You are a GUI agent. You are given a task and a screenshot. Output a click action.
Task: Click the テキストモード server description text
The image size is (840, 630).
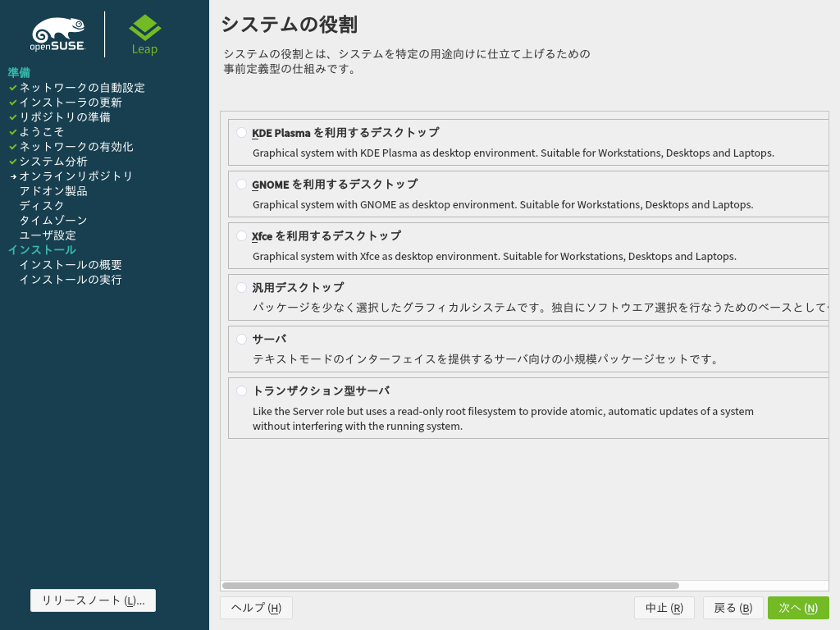tap(486, 359)
